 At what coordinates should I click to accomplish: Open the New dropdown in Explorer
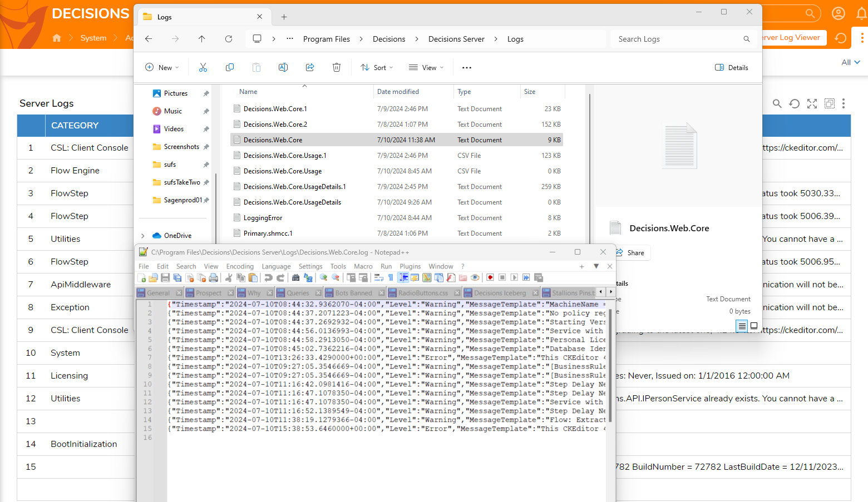[x=162, y=67]
